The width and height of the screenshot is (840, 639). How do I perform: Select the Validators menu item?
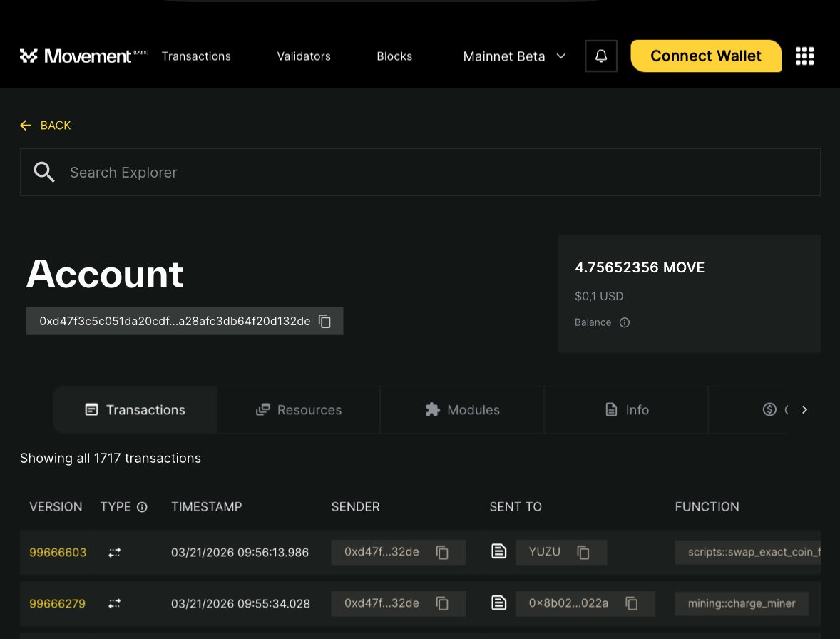pos(304,56)
